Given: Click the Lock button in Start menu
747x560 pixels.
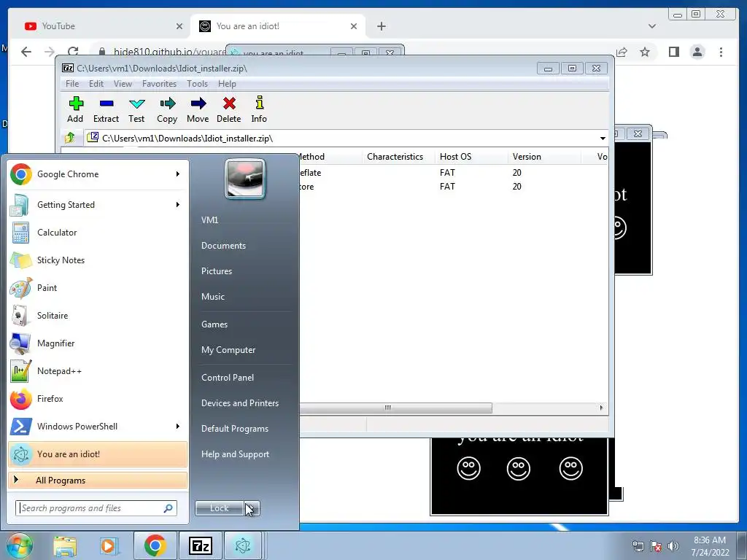Looking at the screenshot, I should click(220, 508).
